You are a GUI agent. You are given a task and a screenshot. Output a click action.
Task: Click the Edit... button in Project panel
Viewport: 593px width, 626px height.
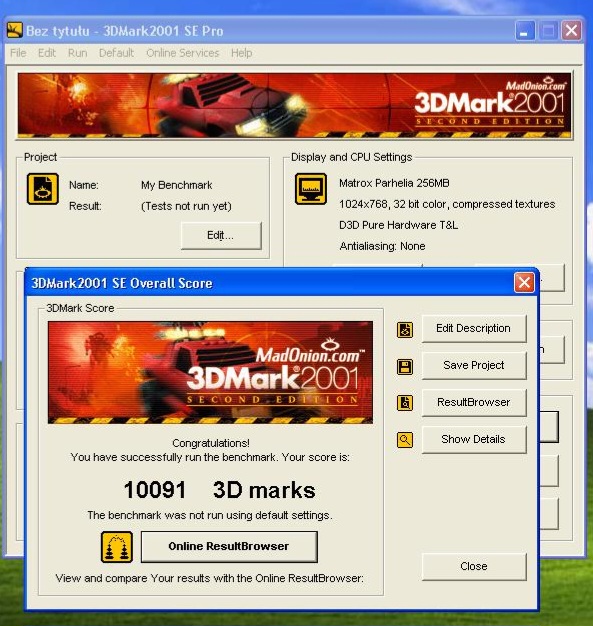221,236
